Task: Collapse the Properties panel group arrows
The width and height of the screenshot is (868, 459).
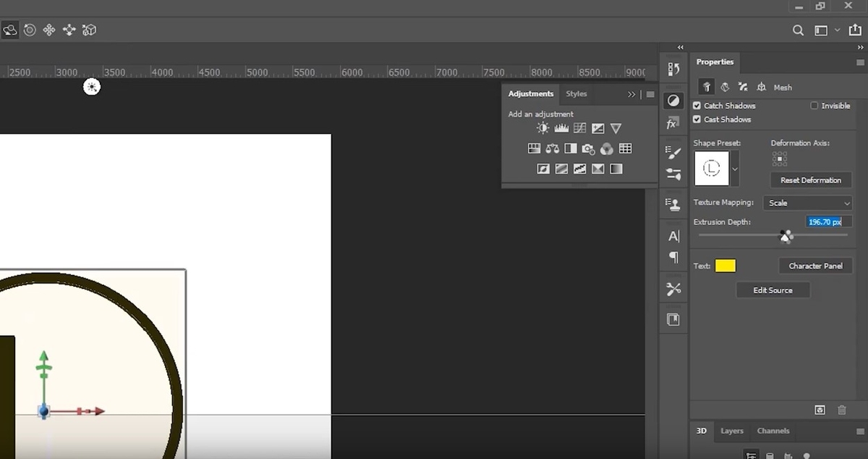Action: [x=859, y=47]
